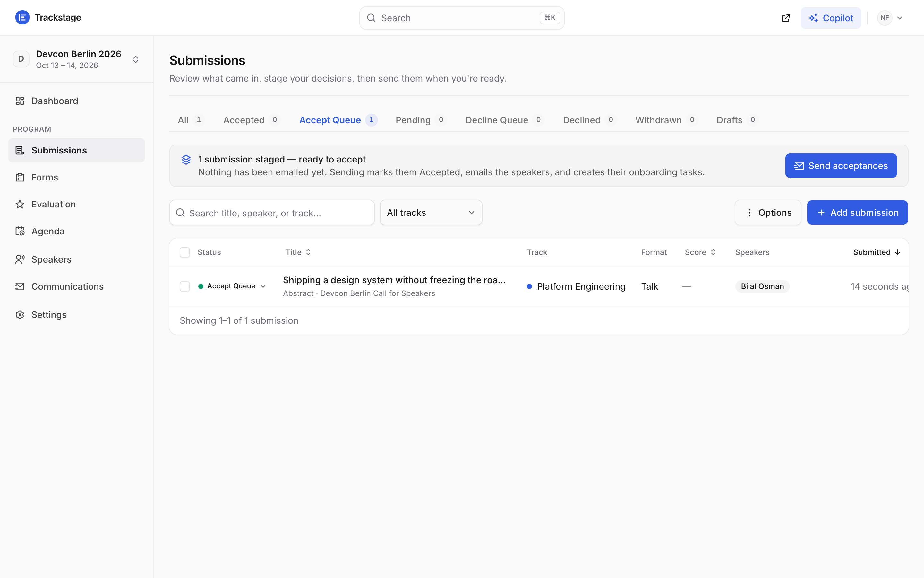Viewport: 924px width, 578px height.
Task: Click the ⌘K shortcut badge
Action: pos(550,18)
